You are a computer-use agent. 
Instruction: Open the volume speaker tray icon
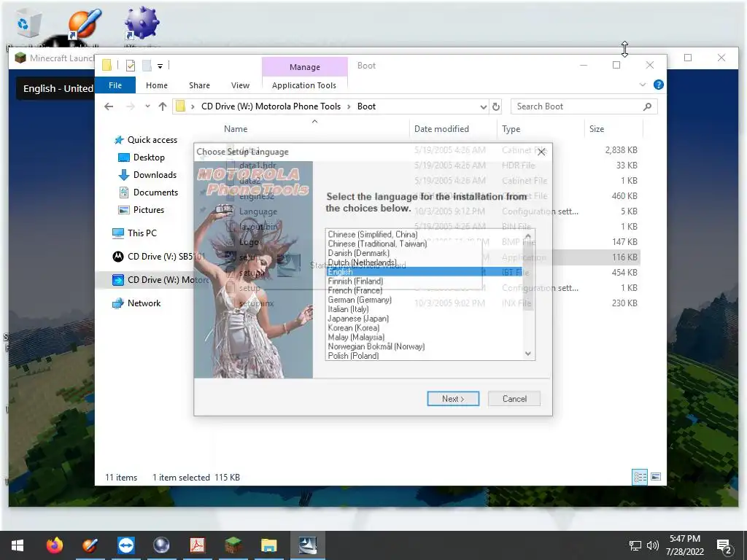(x=653, y=545)
